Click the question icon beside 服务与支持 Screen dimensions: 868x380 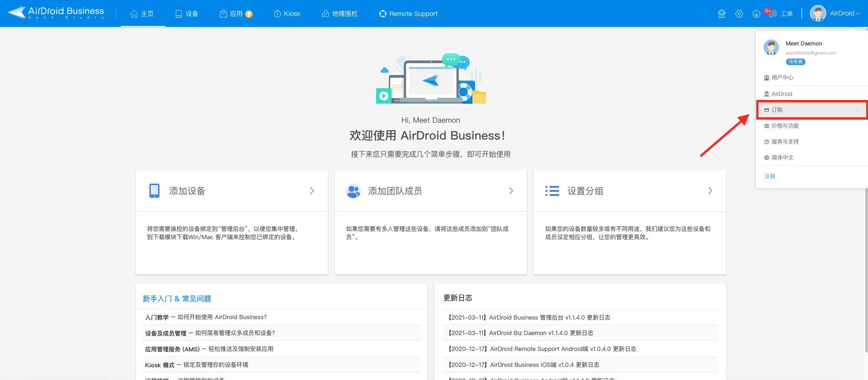[x=767, y=142]
